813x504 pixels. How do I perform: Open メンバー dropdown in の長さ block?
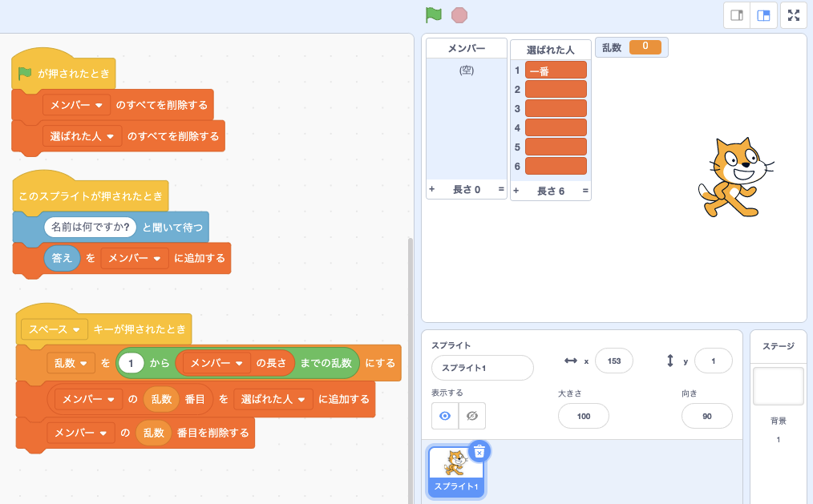[216, 363]
